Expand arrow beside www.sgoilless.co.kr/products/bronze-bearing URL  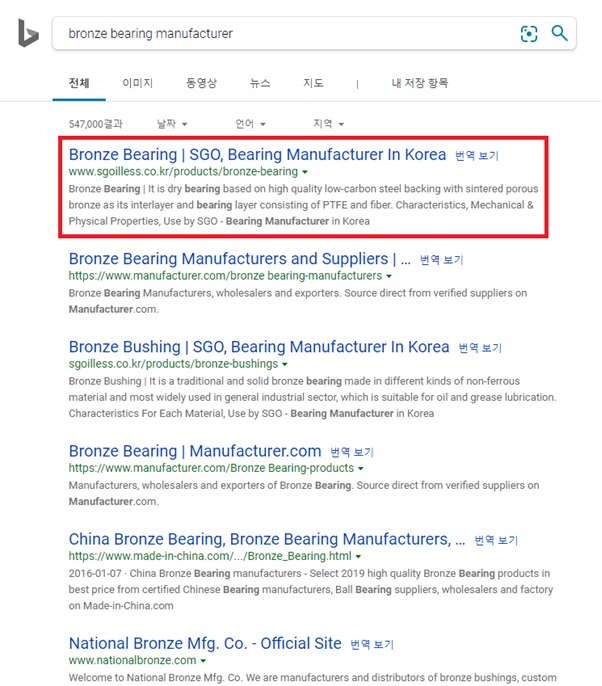(x=305, y=172)
